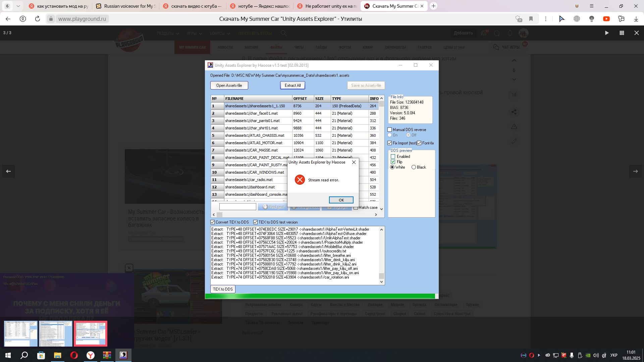Screen dimensions: 644x362
Task: Open File Explorer from the taskbar
Action: pyautogui.click(x=57, y=355)
